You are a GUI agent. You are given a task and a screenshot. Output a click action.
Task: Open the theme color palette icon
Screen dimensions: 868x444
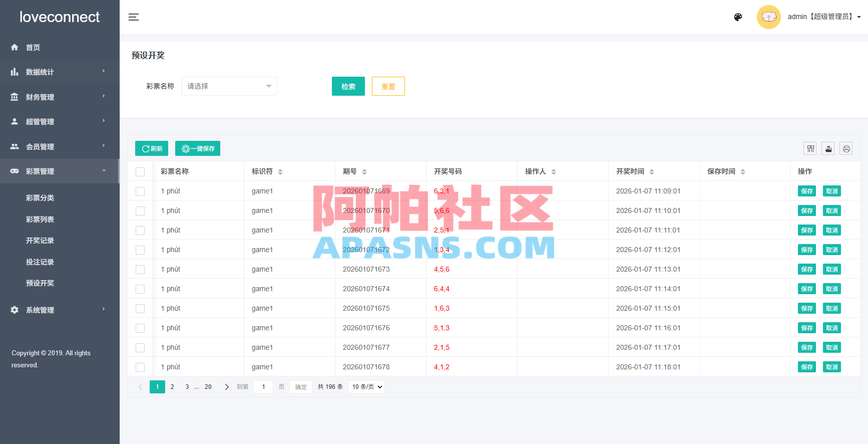738,17
